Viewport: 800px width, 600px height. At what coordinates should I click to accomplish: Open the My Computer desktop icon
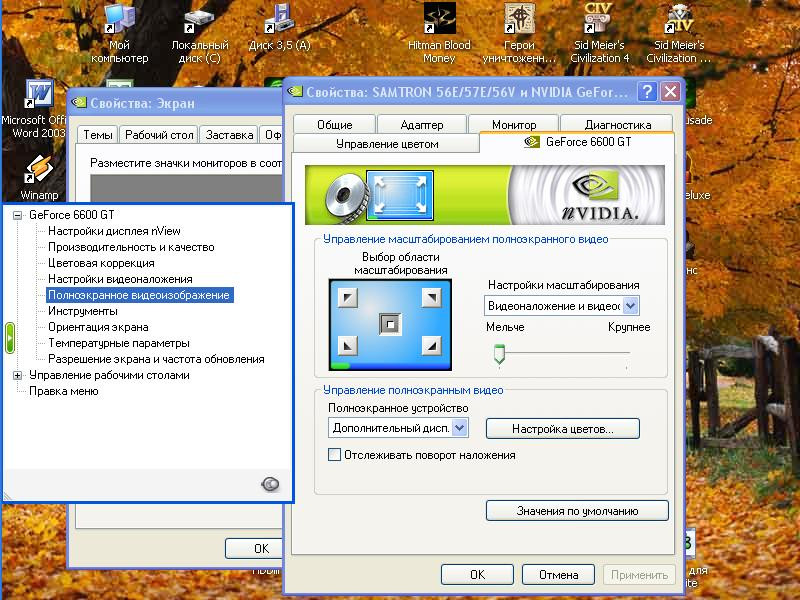pyautogui.click(x=119, y=33)
